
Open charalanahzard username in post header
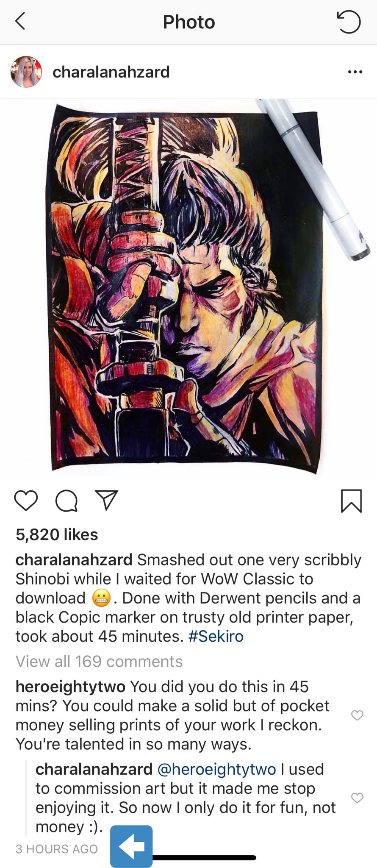111,72
